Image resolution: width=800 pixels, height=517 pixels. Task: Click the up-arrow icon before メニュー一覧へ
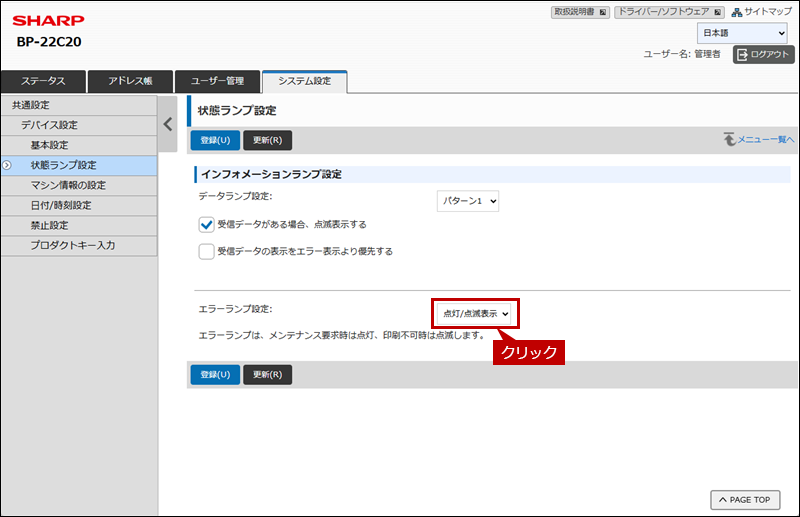[730, 139]
